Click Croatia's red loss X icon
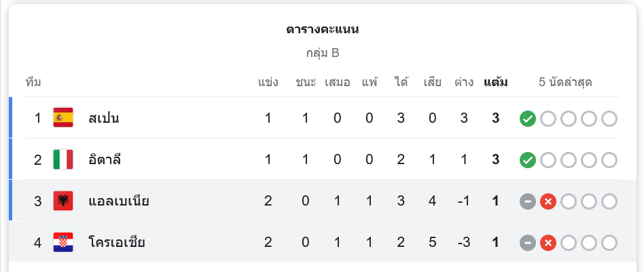644x272 pixels. 548,243
